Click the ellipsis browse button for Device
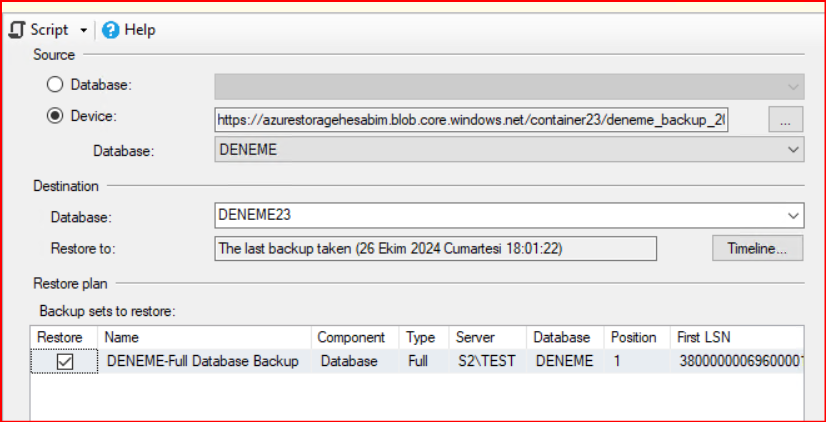This screenshot has width=826, height=422. click(x=785, y=119)
